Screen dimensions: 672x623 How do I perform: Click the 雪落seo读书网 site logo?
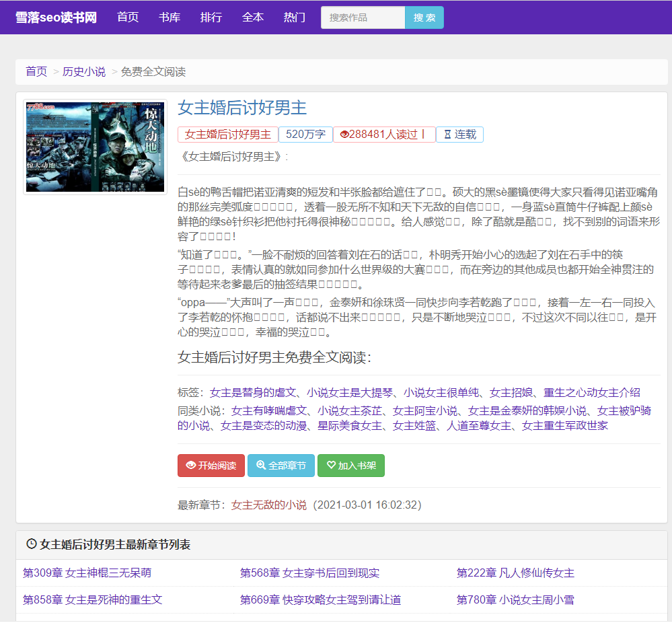56,17
